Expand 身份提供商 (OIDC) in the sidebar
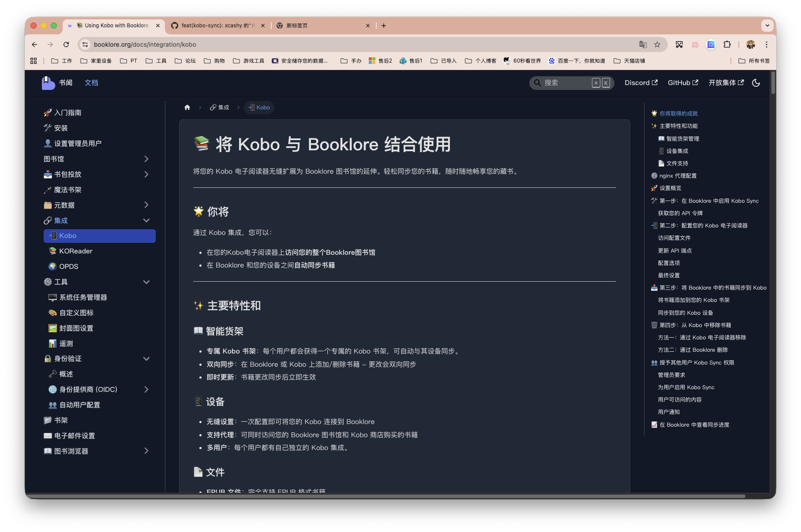 click(146, 389)
